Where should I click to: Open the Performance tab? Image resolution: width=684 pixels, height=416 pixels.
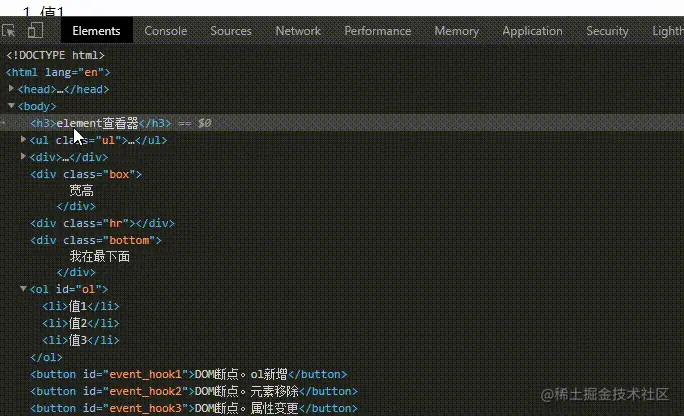point(378,31)
